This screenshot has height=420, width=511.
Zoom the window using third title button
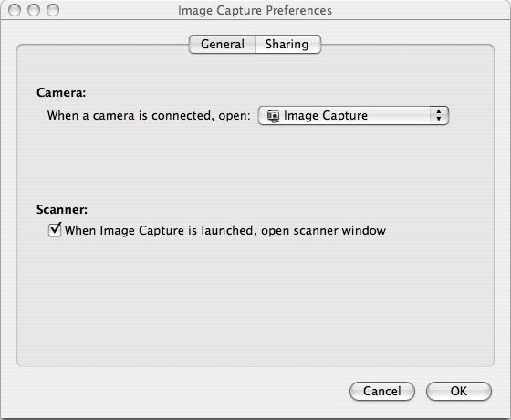[53, 10]
